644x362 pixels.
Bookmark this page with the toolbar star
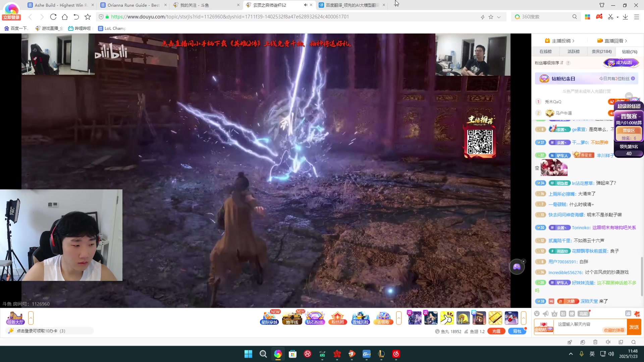tap(88, 17)
